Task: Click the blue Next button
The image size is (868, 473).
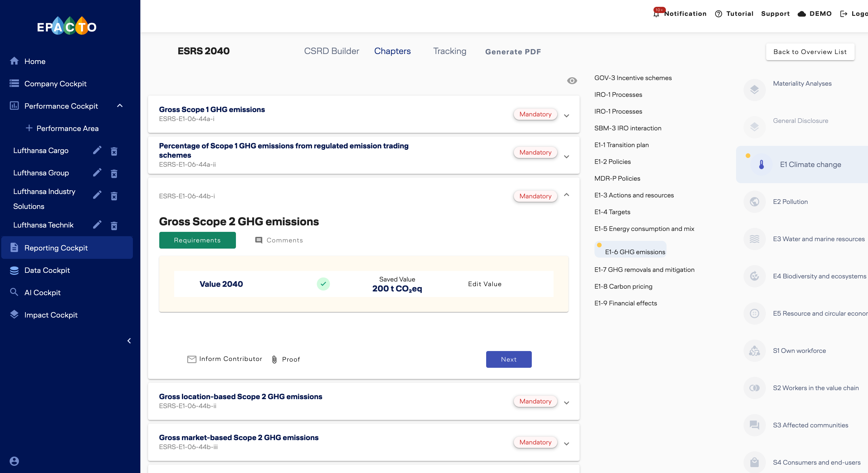Action: point(509,359)
